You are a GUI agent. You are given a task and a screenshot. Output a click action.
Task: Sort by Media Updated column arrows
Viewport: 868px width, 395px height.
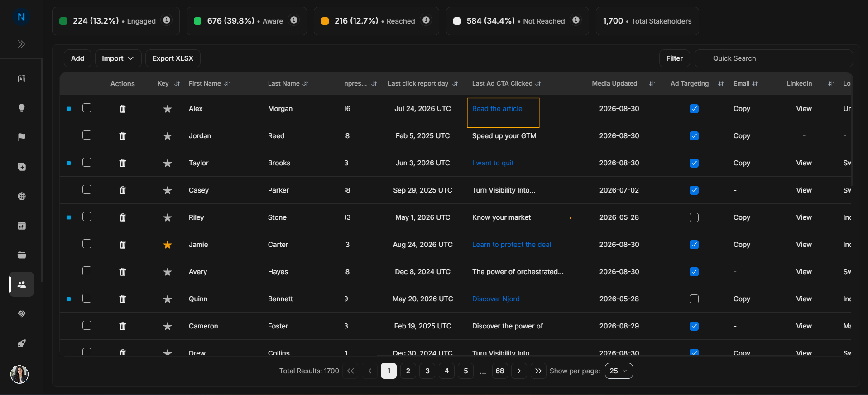click(x=652, y=84)
